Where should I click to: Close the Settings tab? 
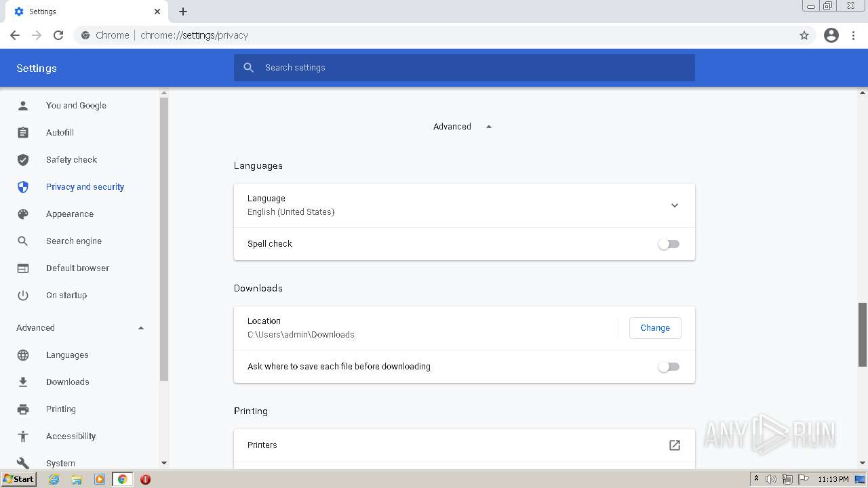pyautogui.click(x=157, y=12)
